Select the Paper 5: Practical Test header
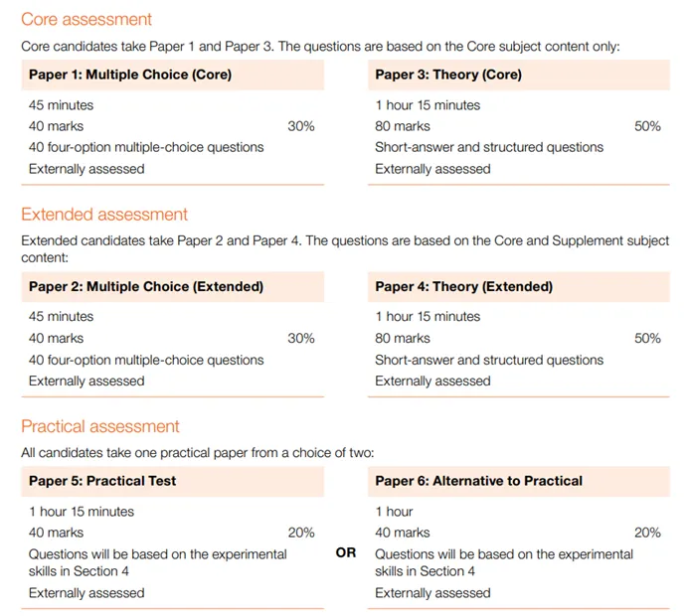Viewport: 688px width, 616px height. [102, 481]
